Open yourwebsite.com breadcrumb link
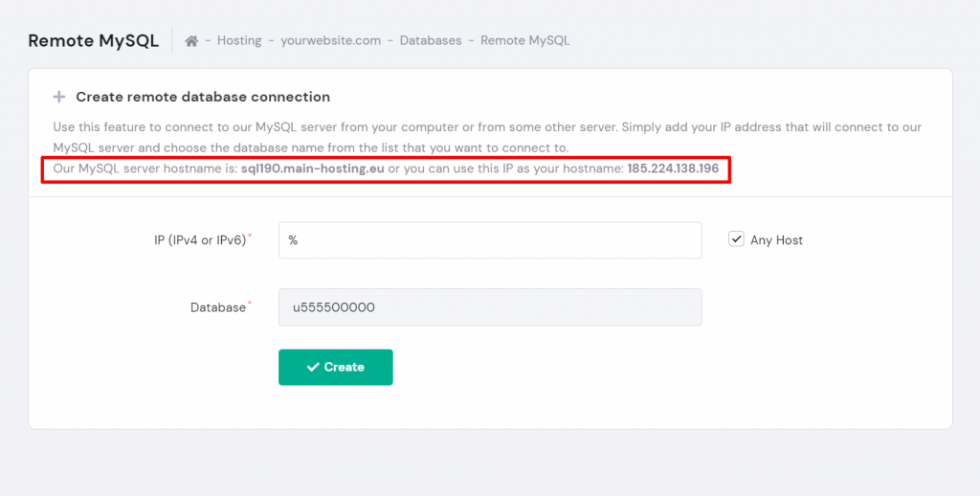The height and width of the screenshot is (496, 980). (330, 41)
